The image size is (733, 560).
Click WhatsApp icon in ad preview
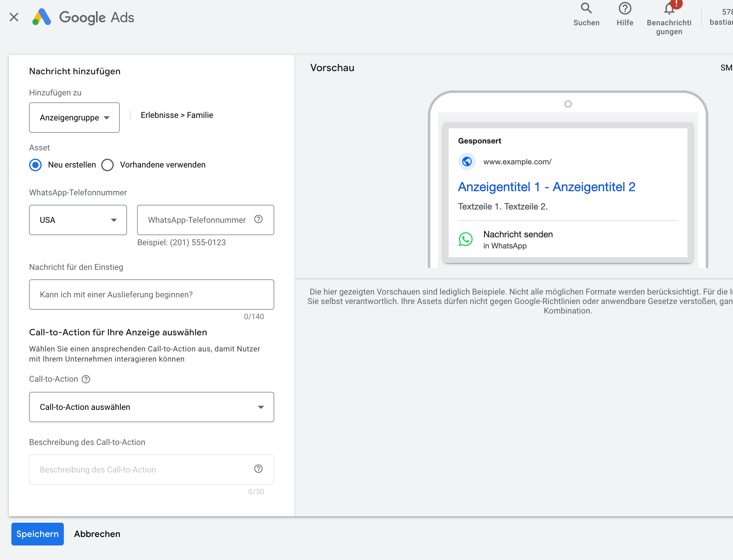(465, 239)
